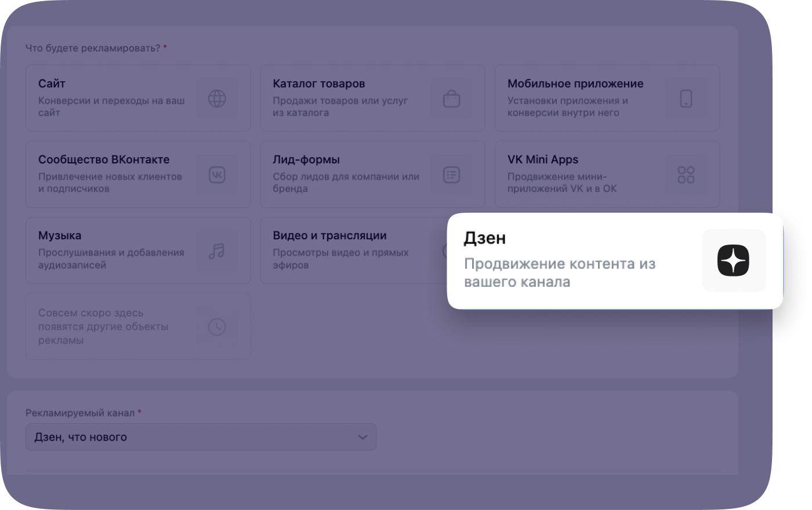812x510 pixels.
Task: Click the clock icon on coming-soon card
Action: (x=217, y=327)
